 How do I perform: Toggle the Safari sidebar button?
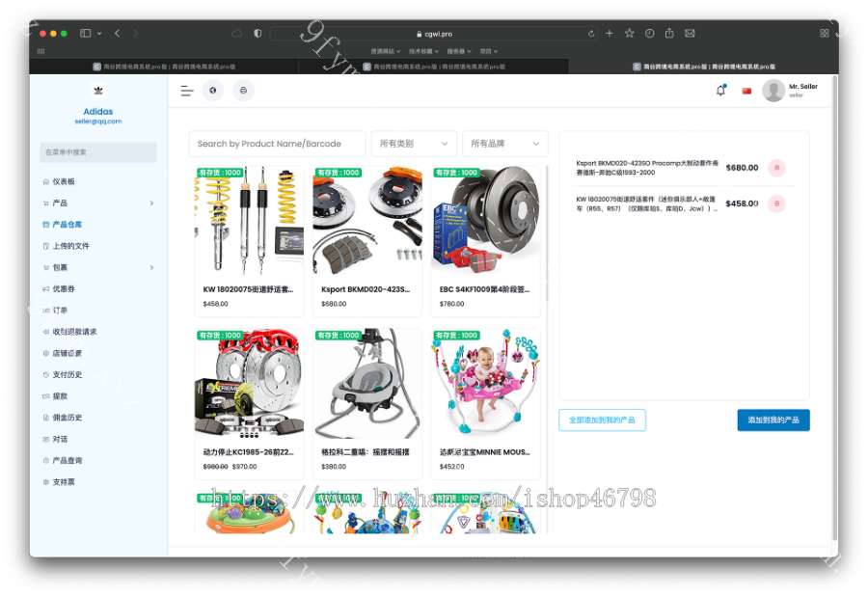pos(85,33)
